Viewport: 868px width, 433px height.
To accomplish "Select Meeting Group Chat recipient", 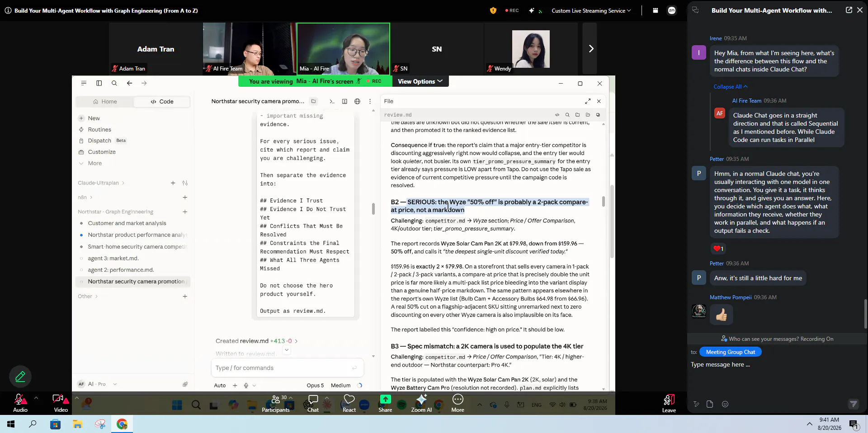I will 731,352.
